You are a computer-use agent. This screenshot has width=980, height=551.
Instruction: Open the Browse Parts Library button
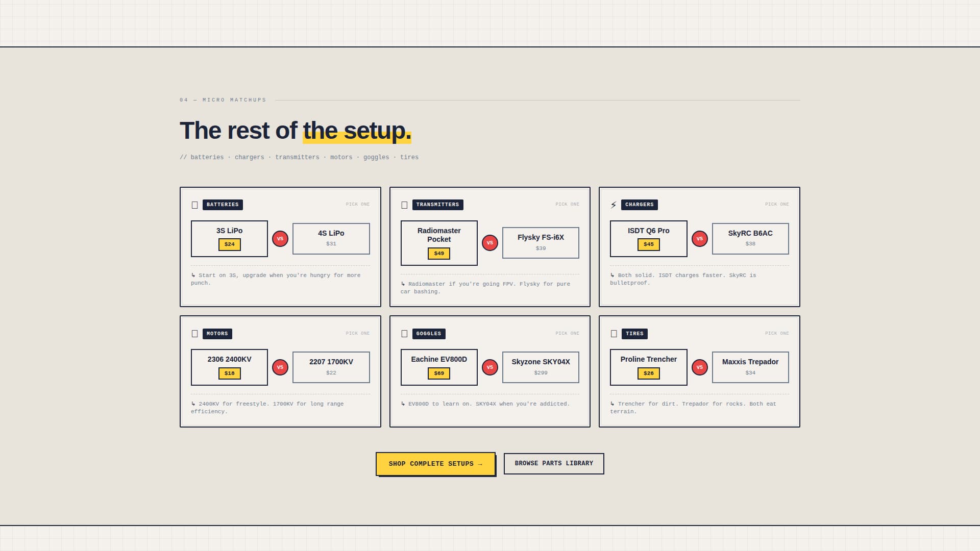pyautogui.click(x=554, y=464)
